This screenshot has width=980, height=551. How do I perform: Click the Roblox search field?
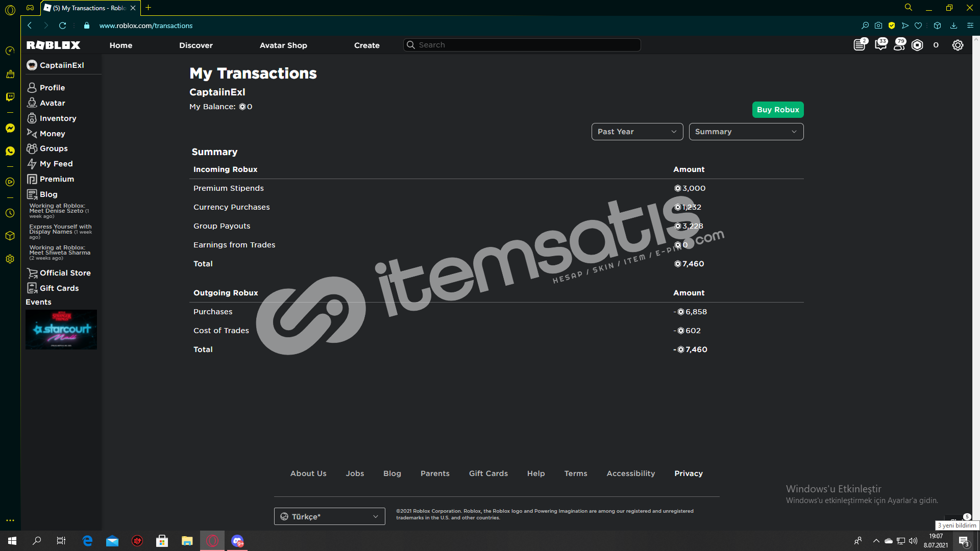coord(522,45)
